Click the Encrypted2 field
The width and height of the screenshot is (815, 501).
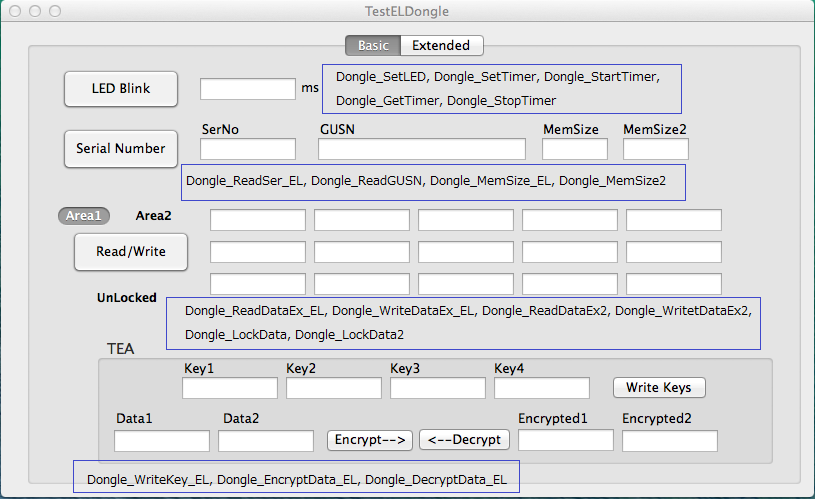[x=670, y=441]
